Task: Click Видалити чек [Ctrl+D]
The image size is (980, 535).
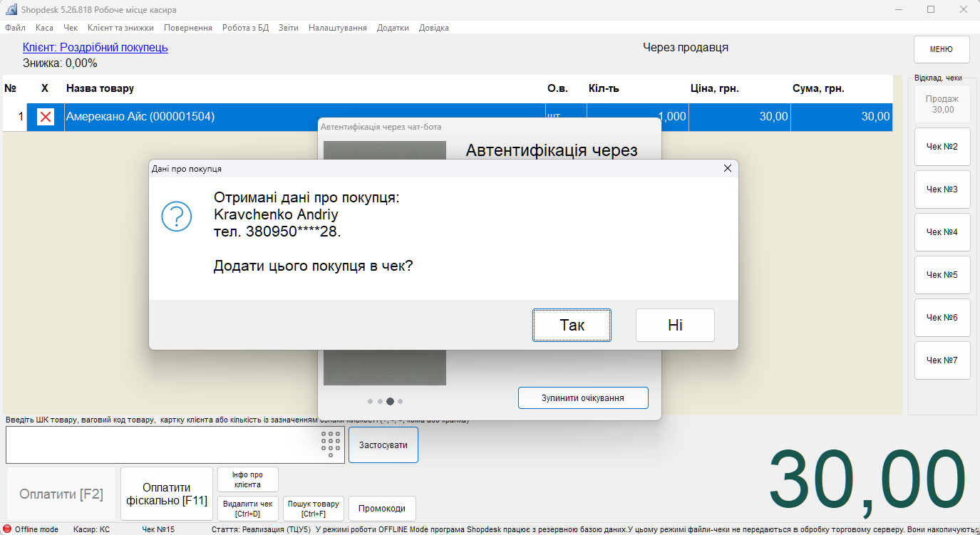Action: [x=247, y=509]
